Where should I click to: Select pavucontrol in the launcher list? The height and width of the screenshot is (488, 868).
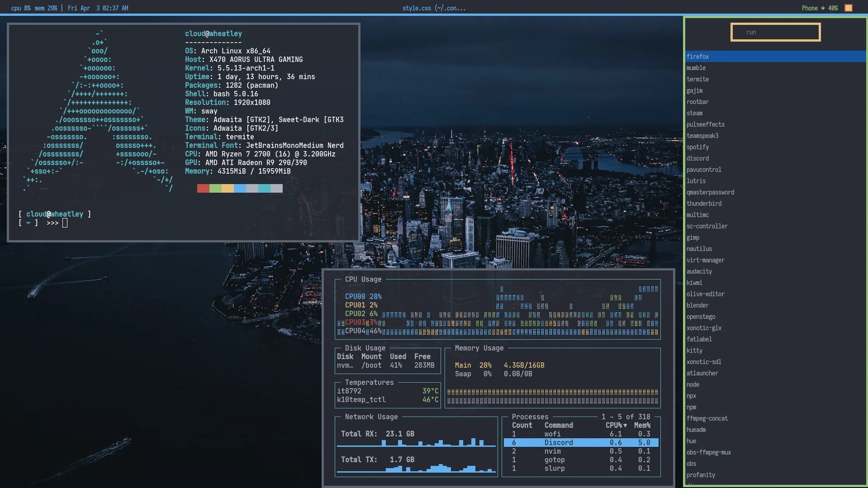coord(776,170)
